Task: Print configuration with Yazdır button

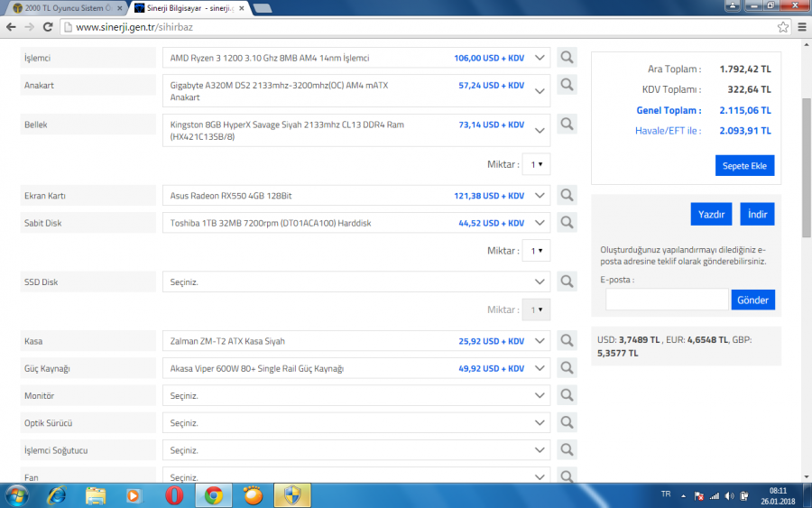Action: (711, 215)
